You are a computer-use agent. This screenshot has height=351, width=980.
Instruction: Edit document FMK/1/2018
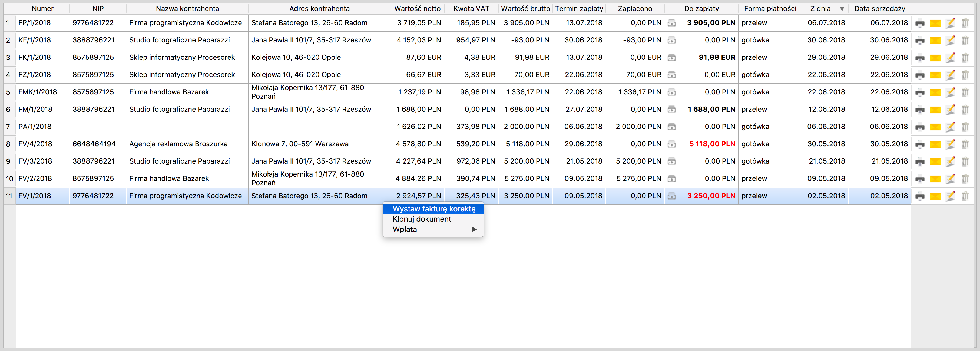[x=950, y=92]
